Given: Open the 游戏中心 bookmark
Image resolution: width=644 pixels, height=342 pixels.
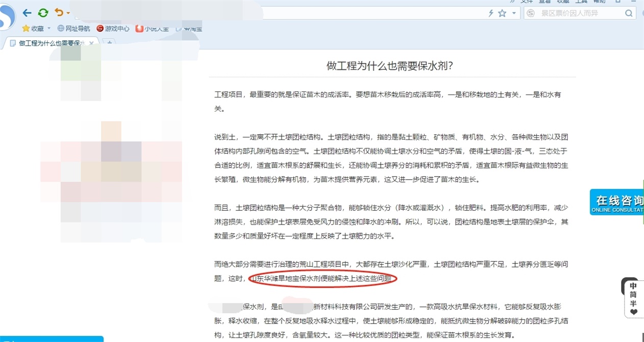Looking at the screenshot, I should tap(113, 29).
